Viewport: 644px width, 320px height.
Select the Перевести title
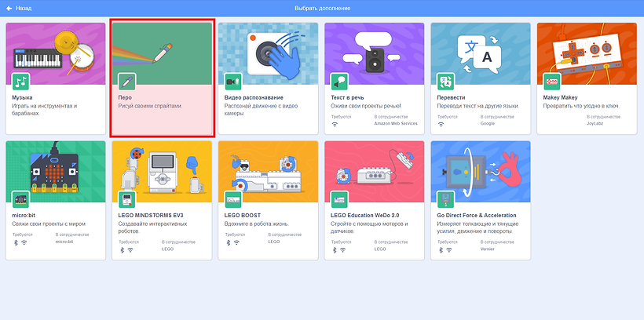point(451,97)
